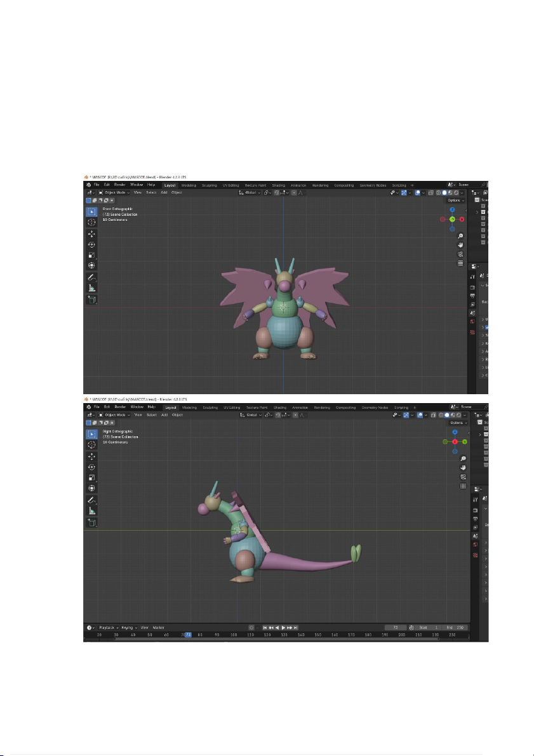Open File menu in top Blender window

coord(97,185)
